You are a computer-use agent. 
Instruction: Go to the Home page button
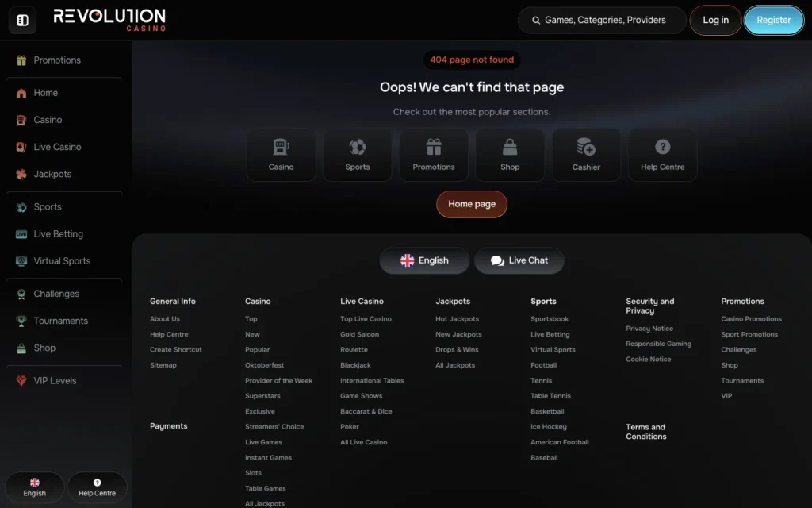click(x=472, y=204)
